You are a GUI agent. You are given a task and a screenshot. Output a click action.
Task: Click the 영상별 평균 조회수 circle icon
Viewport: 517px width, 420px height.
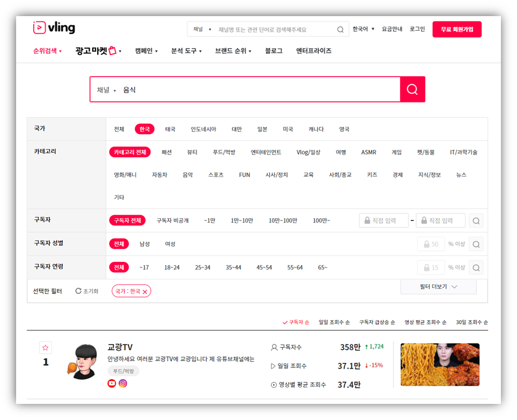(274, 385)
